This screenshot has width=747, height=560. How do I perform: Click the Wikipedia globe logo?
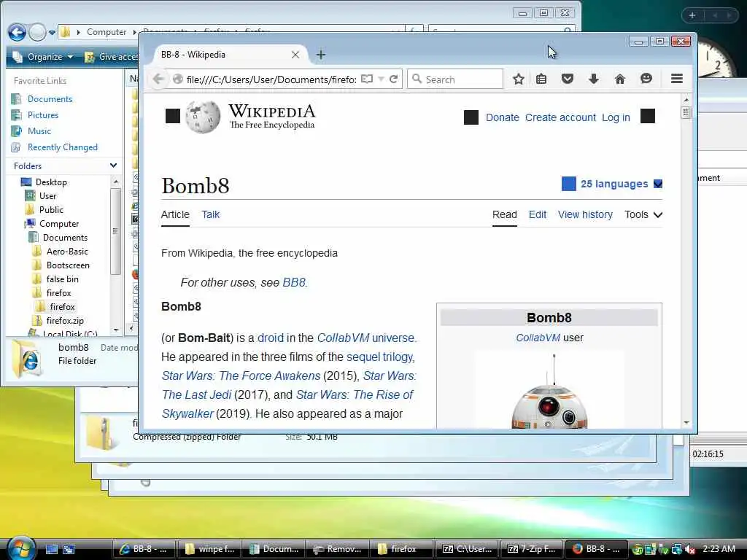[x=203, y=117]
